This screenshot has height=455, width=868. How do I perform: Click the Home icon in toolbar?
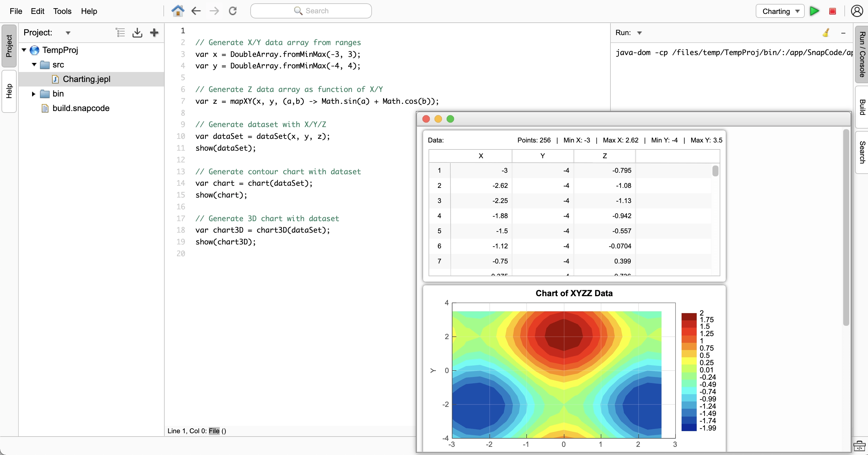178,11
